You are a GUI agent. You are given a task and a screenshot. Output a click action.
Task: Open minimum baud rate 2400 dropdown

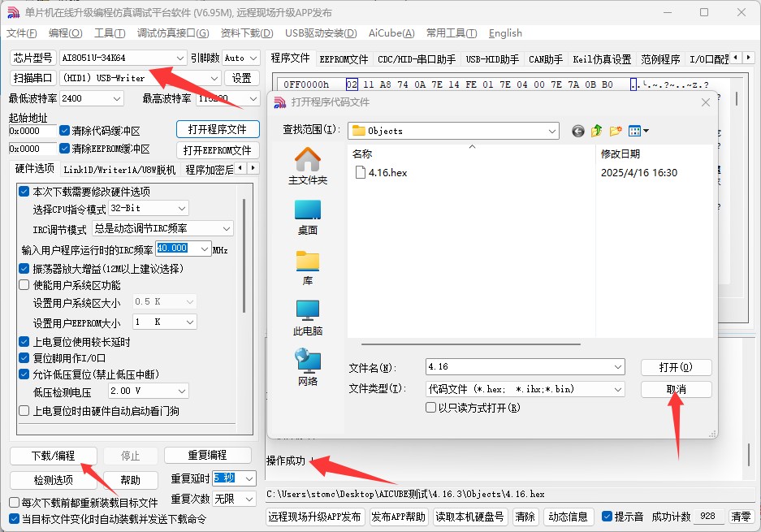(91, 98)
